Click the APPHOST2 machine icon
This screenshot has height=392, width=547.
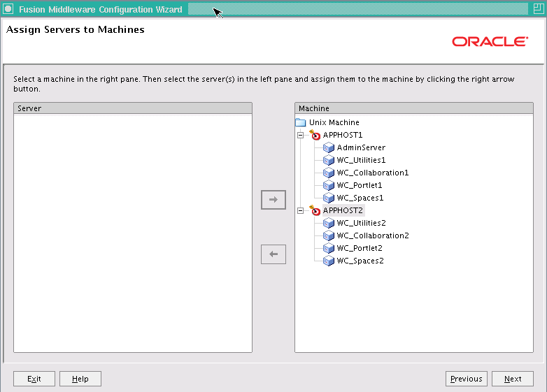[315, 210]
